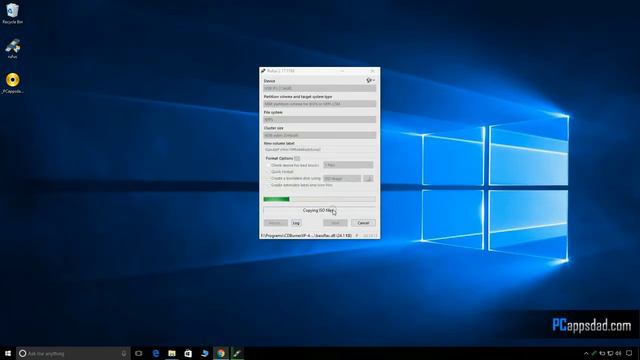Click the New volume label field

tap(320, 150)
